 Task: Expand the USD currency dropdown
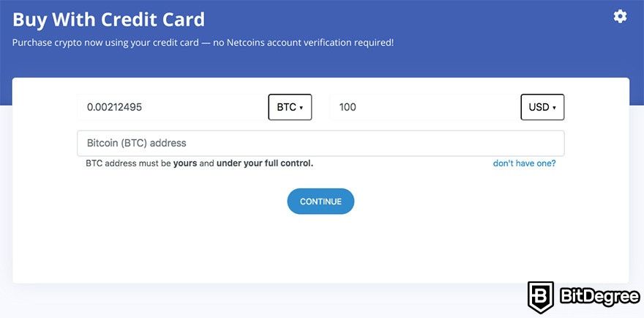tap(542, 107)
